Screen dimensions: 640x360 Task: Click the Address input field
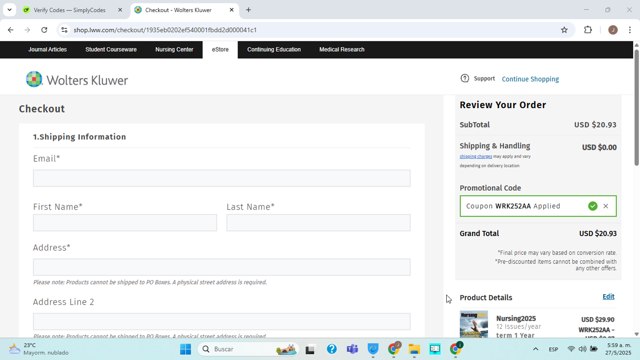pyautogui.click(x=222, y=267)
